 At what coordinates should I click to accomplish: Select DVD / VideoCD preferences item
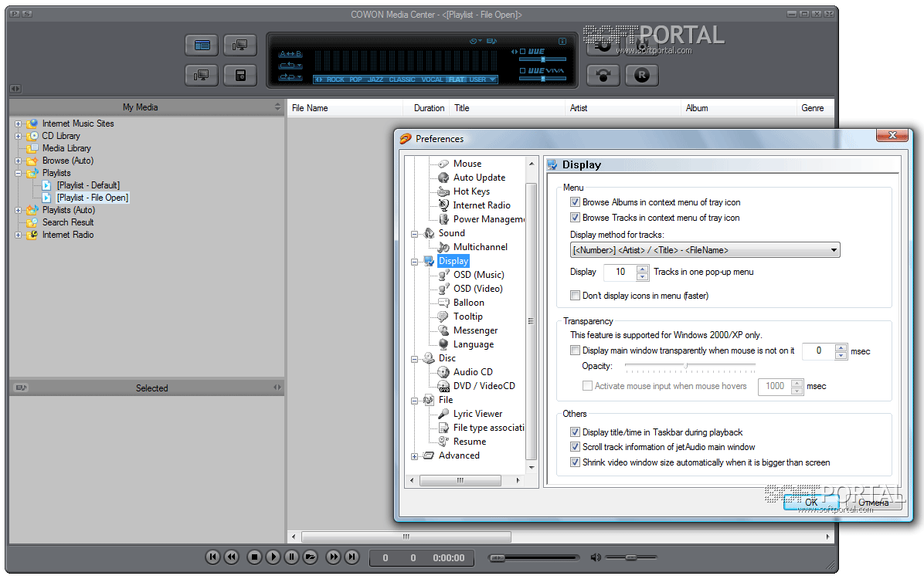(x=484, y=386)
